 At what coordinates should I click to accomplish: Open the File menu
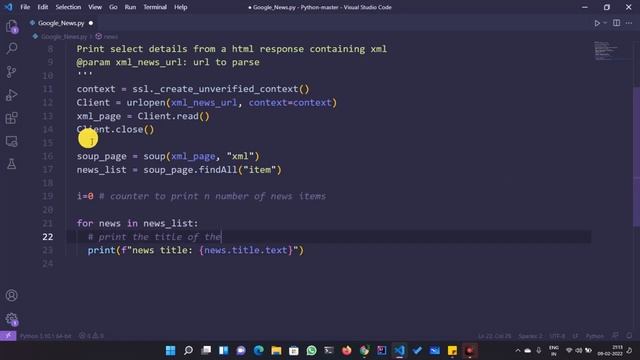pyautogui.click(x=25, y=7)
